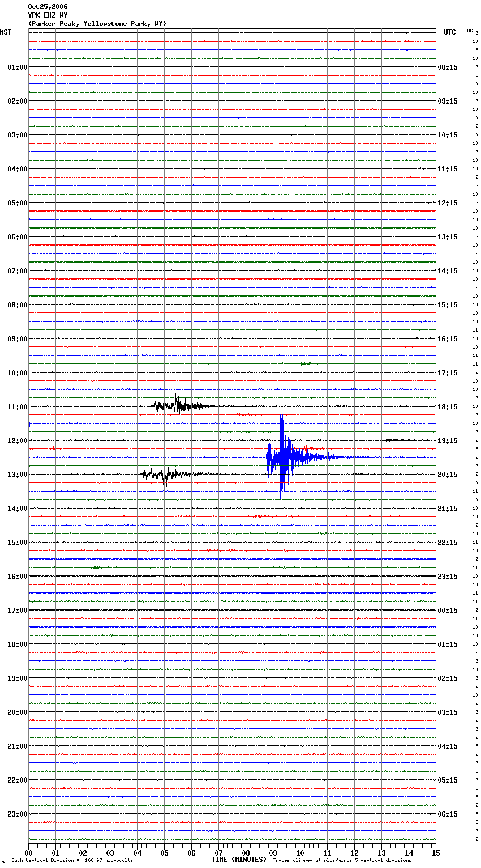Click the Traces clipped at plus/minus 5 footnote
481x868 pixels.
[x=342, y=861]
